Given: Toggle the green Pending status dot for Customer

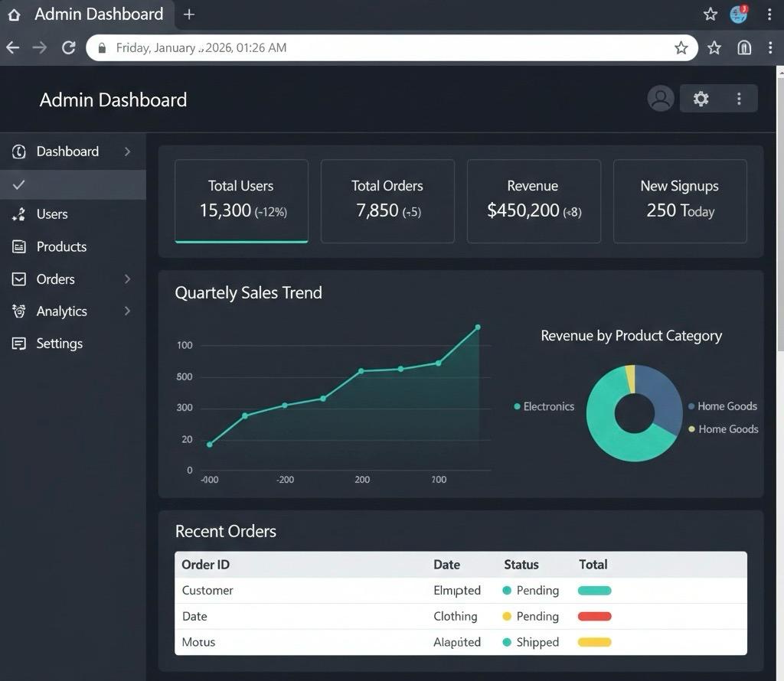Looking at the screenshot, I should pos(506,590).
